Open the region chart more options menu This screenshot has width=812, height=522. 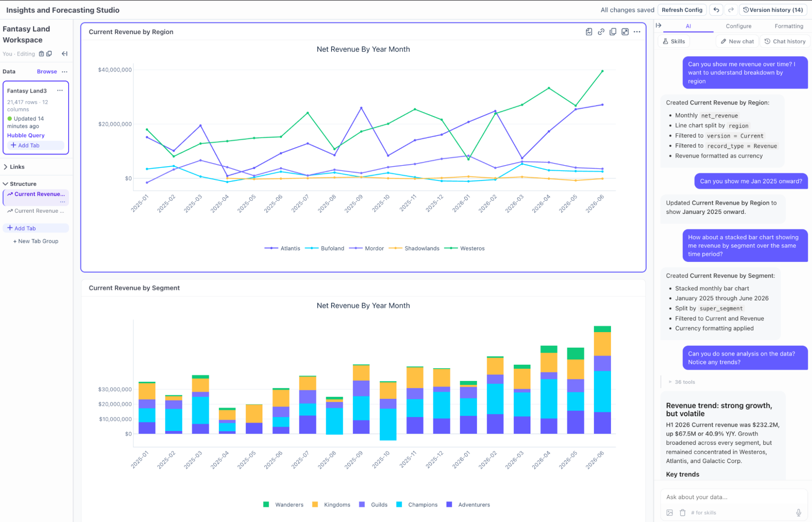[637, 32]
